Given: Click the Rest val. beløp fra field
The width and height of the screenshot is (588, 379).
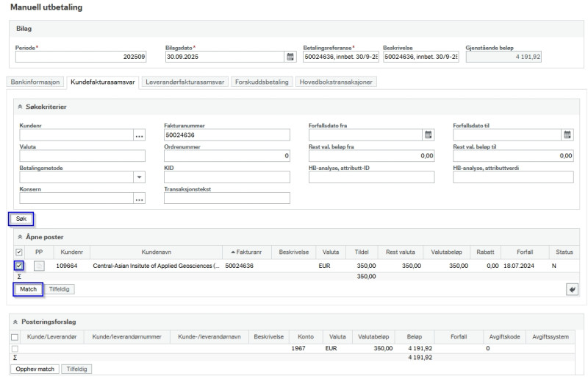Looking at the screenshot, I should [x=372, y=156].
